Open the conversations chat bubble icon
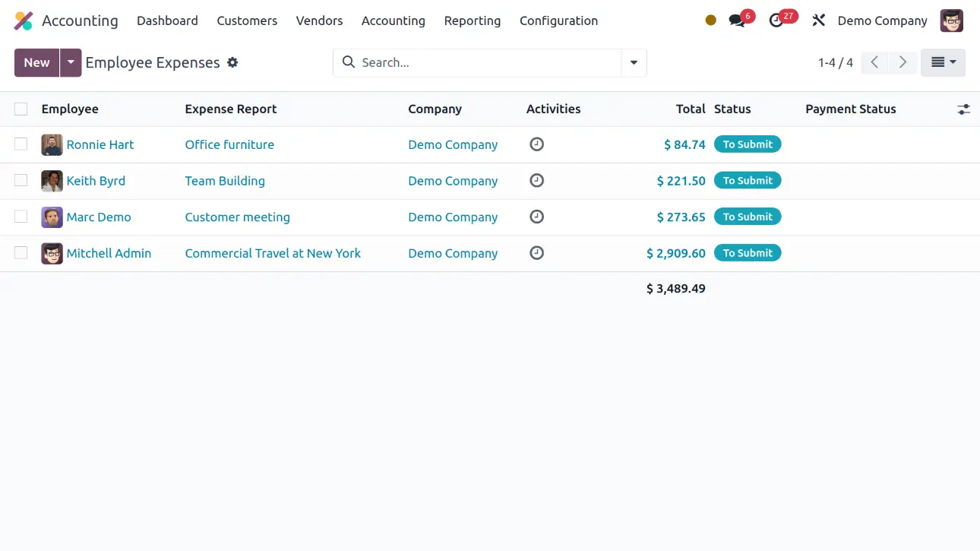This screenshot has height=551, width=980. [737, 21]
